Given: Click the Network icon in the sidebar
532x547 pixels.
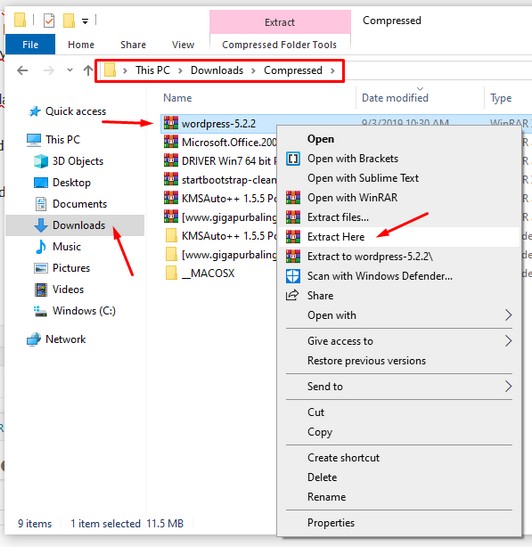Looking at the screenshot, I should click(34, 339).
